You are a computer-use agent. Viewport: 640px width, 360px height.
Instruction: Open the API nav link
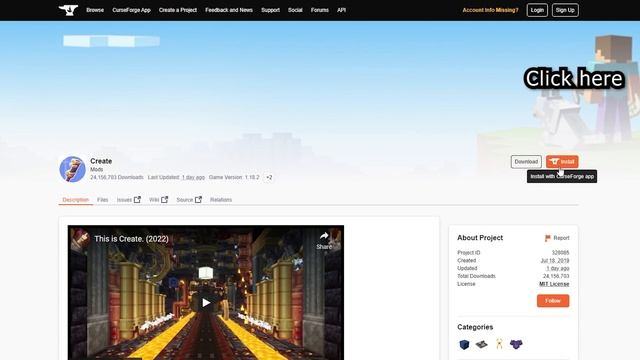pyautogui.click(x=341, y=10)
